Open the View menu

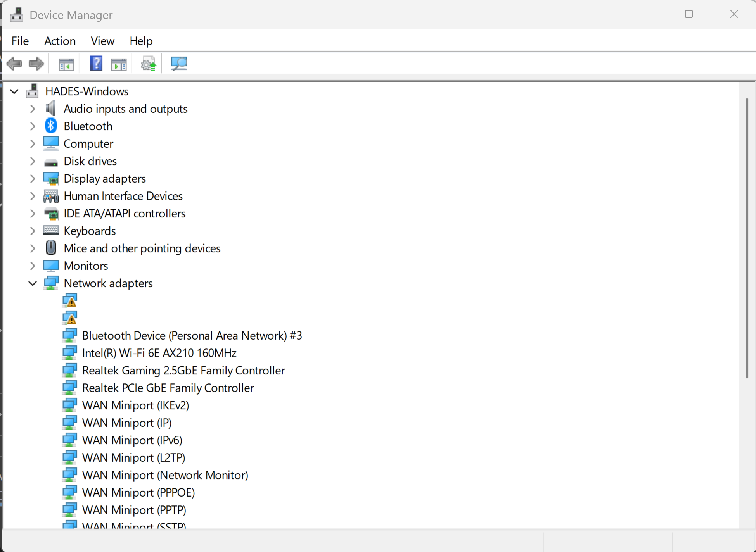pos(102,41)
